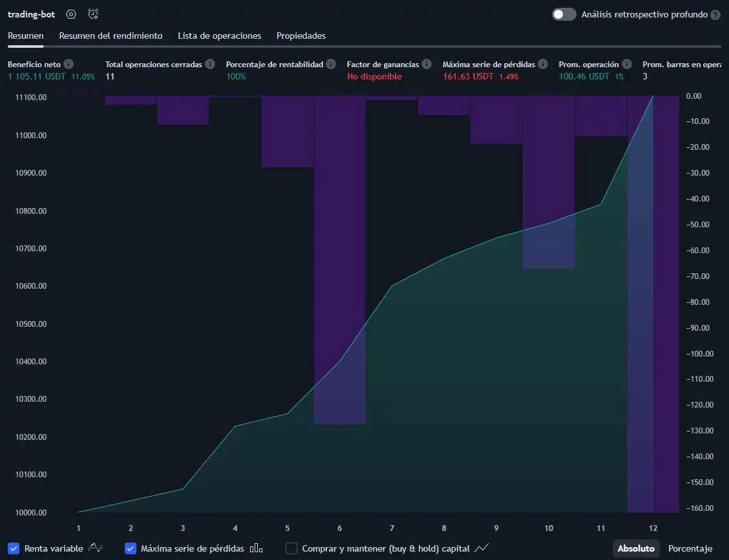The width and height of the screenshot is (729, 560).
Task: Click the 11.05% net profit percentage
Action: (x=83, y=77)
